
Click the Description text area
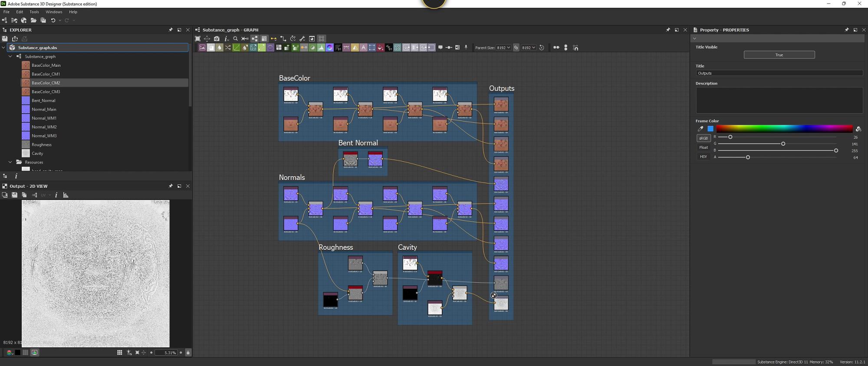pos(779,101)
